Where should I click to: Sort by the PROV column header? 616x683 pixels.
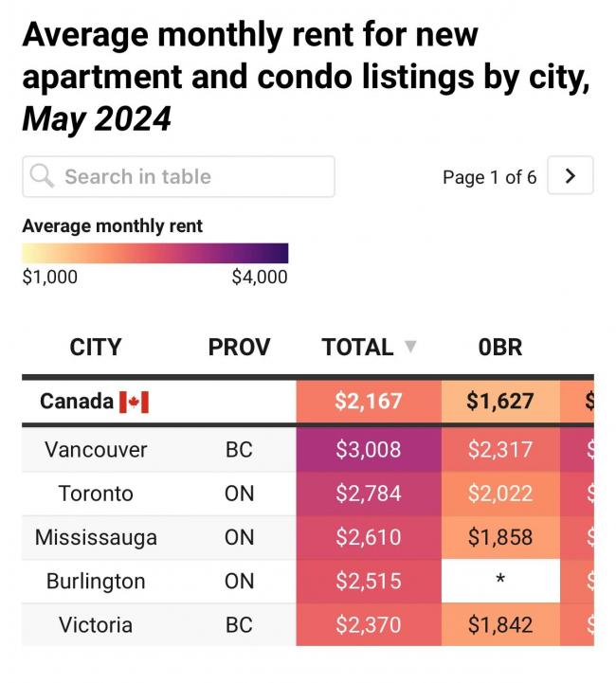click(x=239, y=348)
